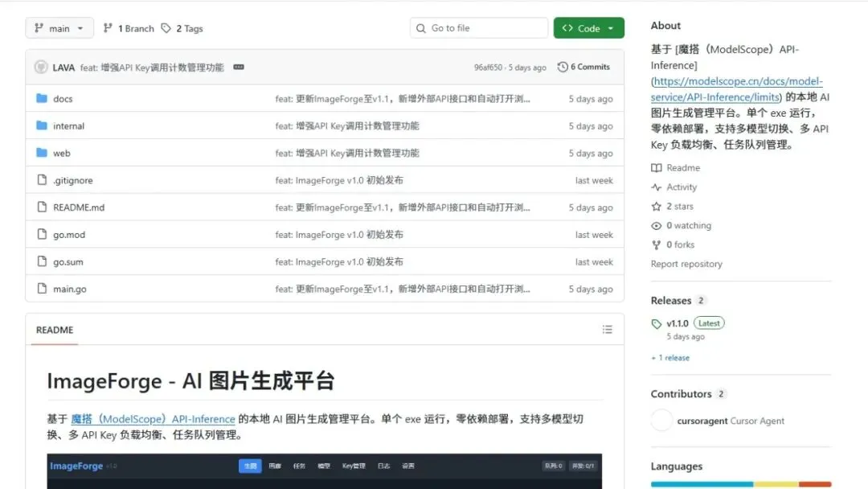Open the Releases heading

click(671, 300)
